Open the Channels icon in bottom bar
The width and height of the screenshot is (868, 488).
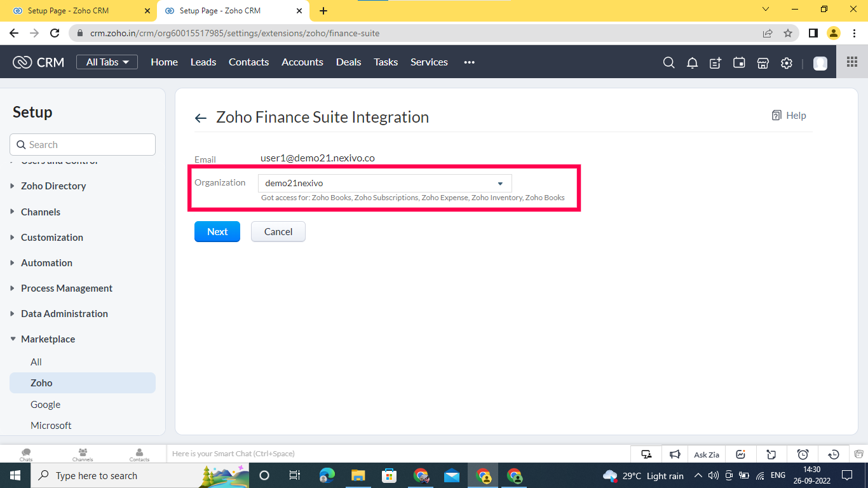(x=83, y=454)
